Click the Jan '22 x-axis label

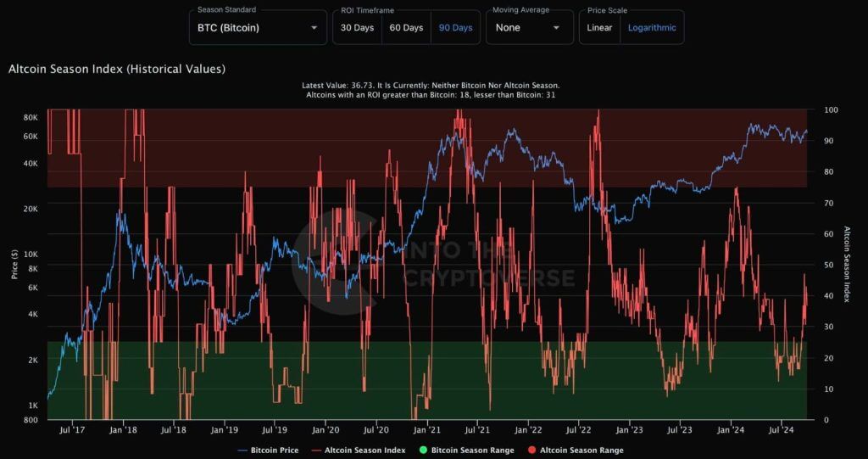click(x=529, y=429)
